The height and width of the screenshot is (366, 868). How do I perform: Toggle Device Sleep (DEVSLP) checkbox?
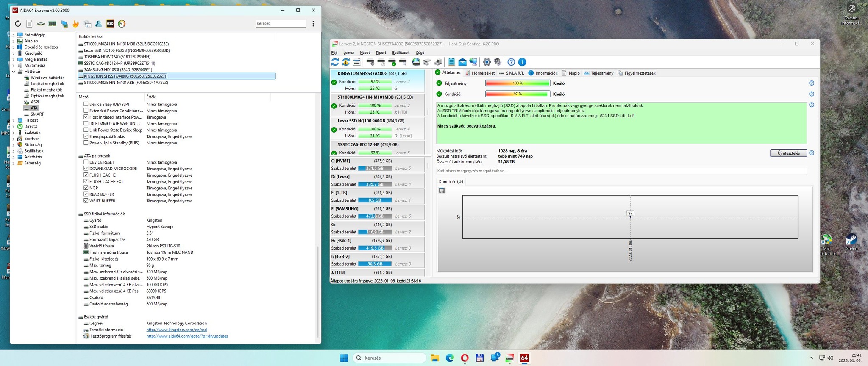pyautogui.click(x=86, y=104)
